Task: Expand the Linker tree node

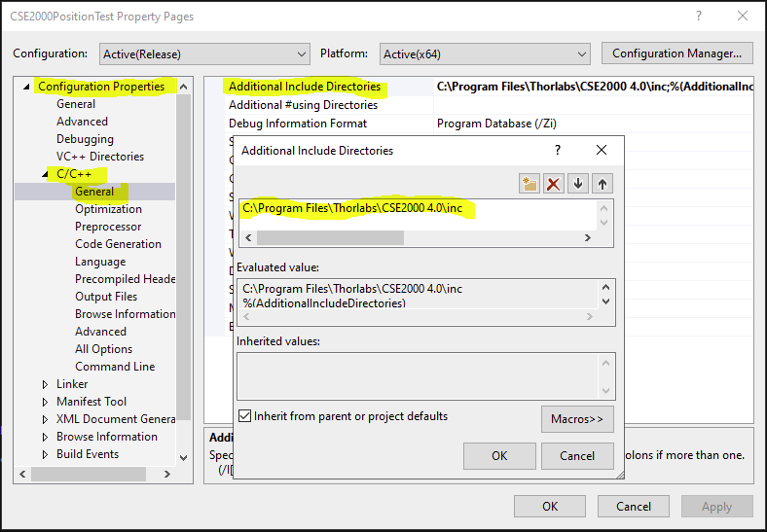Action: click(x=45, y=384)
